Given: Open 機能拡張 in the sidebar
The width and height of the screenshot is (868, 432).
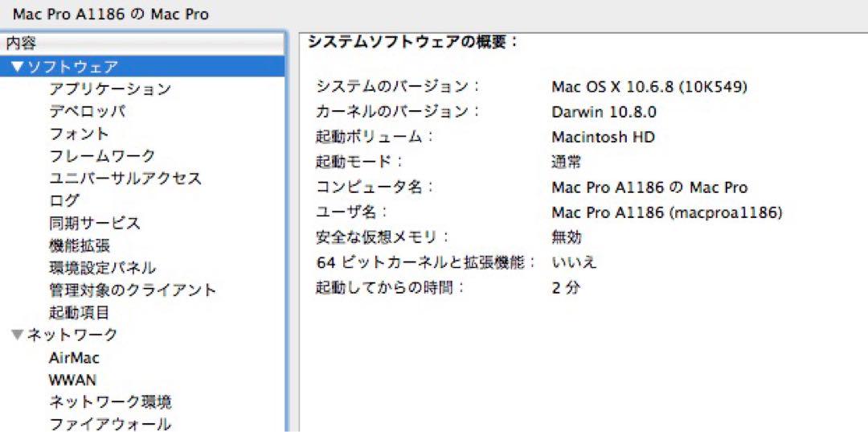Looking at the screenshot, I should point(79,245).
